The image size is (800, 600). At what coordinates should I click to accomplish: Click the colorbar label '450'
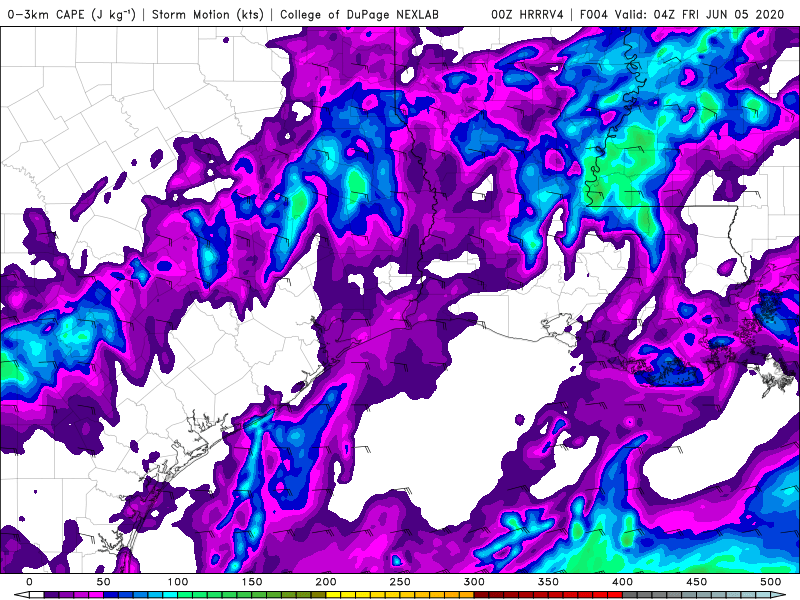[696, 582]
